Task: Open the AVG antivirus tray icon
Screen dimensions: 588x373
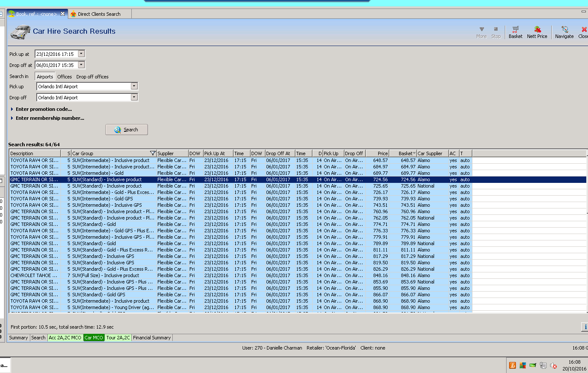Action: tap(522, 365)
